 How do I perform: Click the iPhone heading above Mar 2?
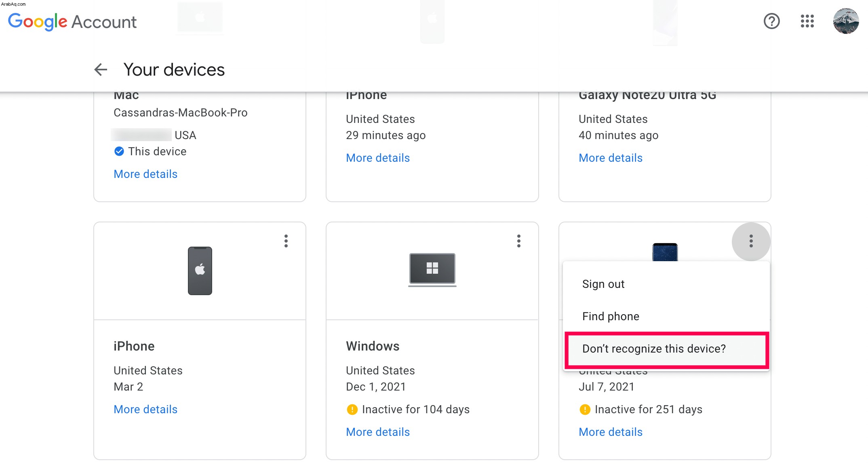(x=134, y=346)
